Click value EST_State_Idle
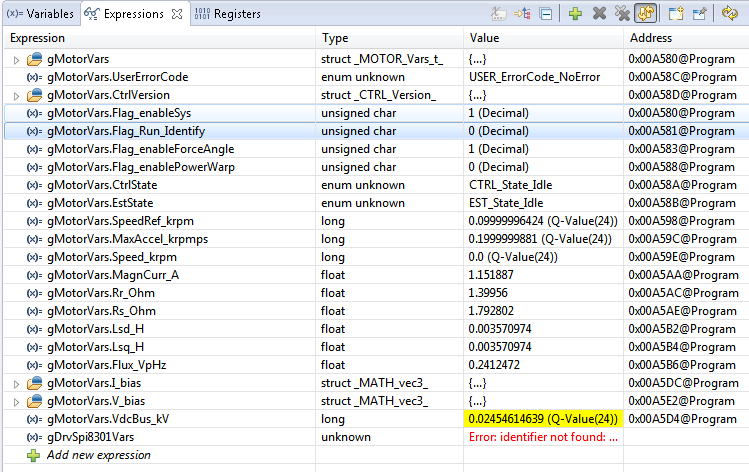Viewport: 749px width, 472px height. click(506, 203)
